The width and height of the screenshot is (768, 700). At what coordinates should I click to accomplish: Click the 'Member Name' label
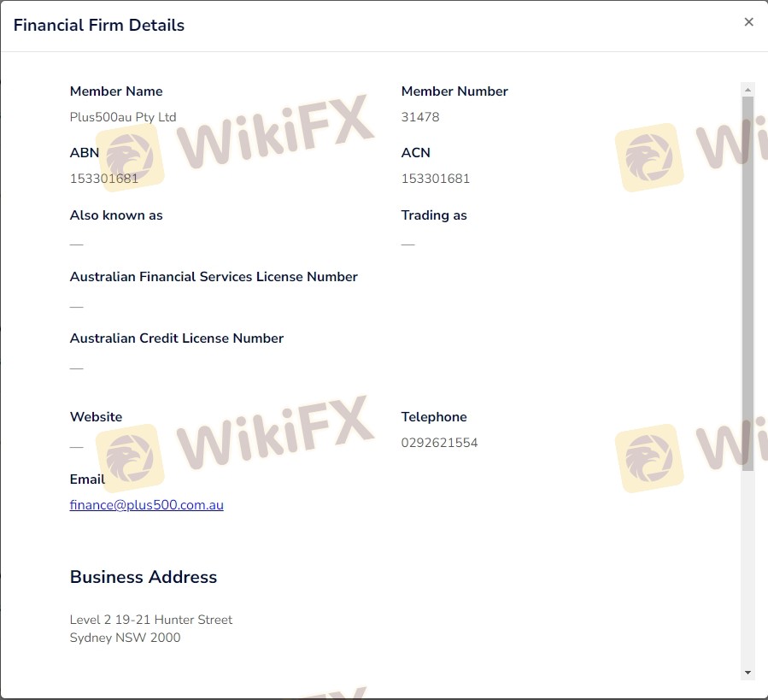(116, 91)
